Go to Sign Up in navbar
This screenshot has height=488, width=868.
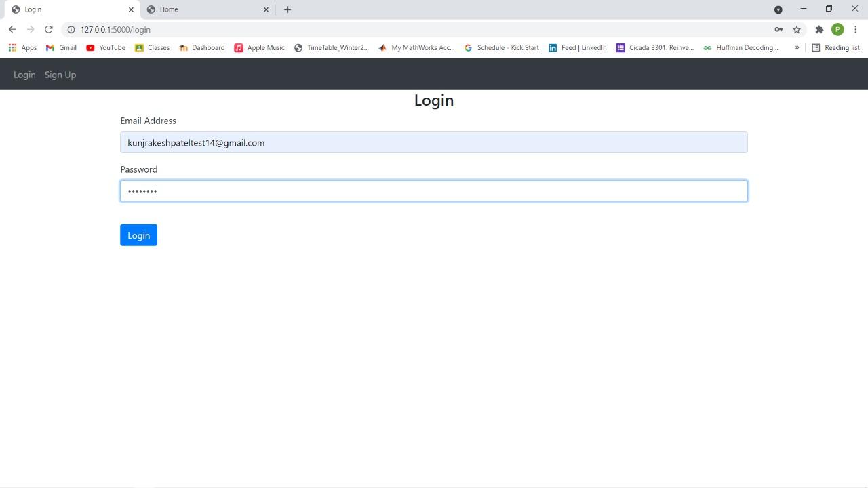(60, 75)
